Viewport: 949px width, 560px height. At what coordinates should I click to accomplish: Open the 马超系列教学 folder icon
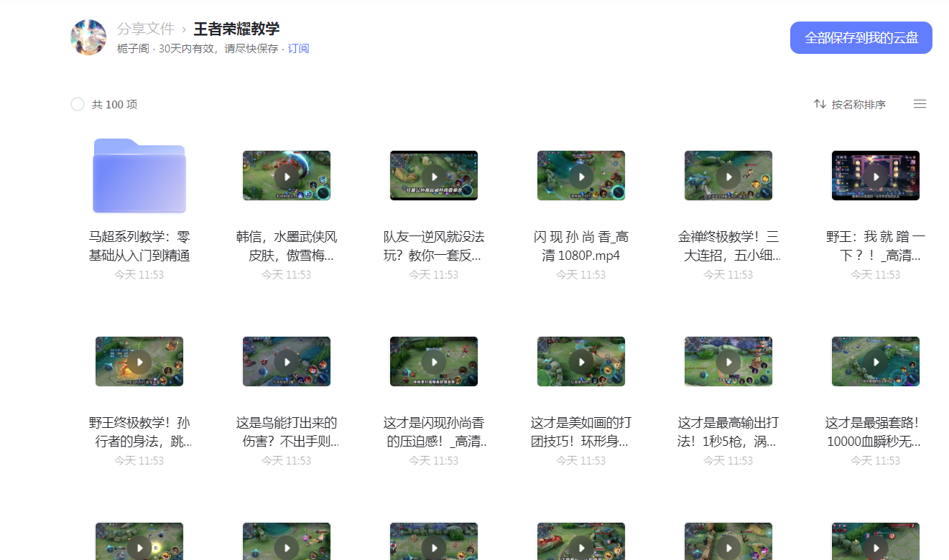[139, 176]
